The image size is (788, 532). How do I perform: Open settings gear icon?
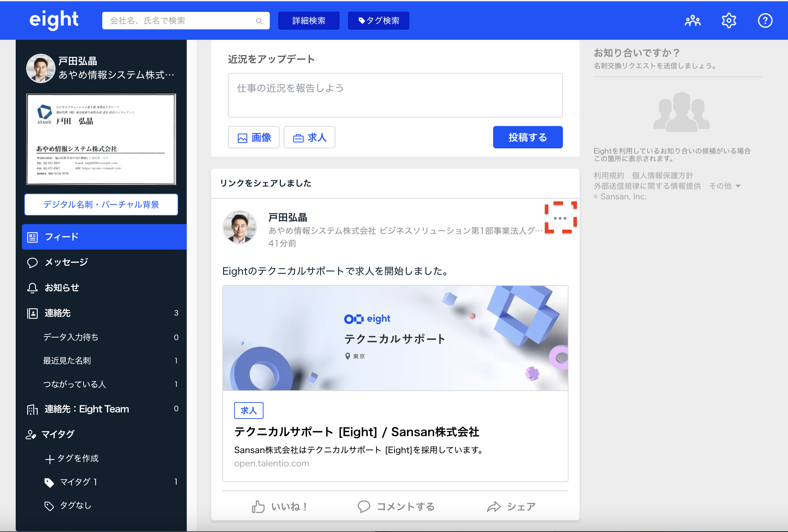tap(729, 21)
